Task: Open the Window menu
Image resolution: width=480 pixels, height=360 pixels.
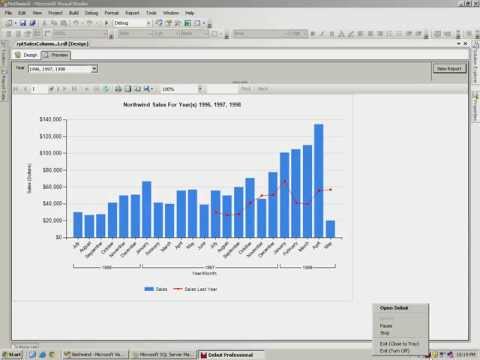Action: [171, 13]
